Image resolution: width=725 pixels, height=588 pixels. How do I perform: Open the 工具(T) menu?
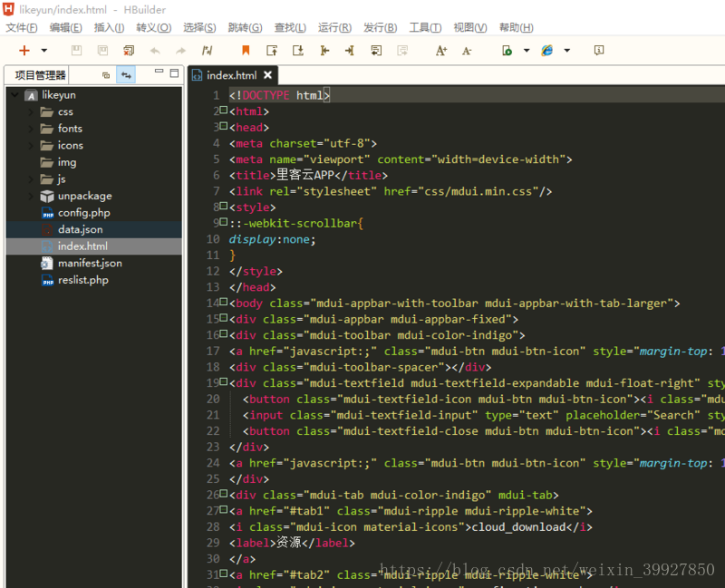425,27
